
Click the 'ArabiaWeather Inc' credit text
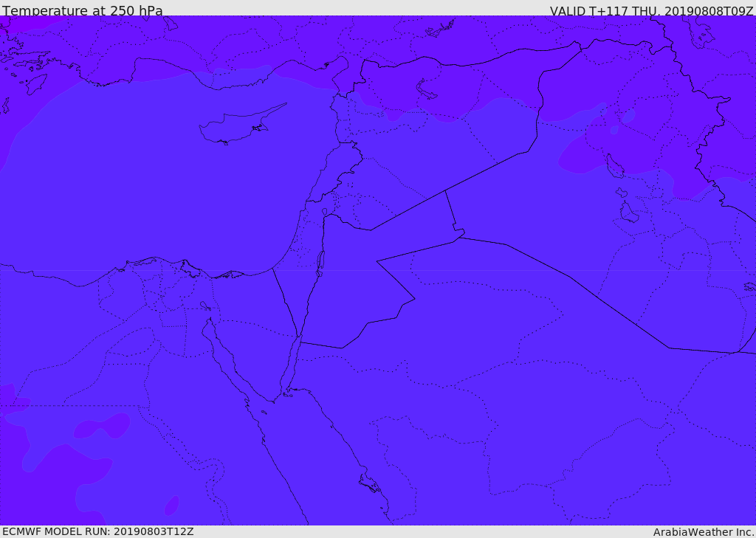point(704,532)
